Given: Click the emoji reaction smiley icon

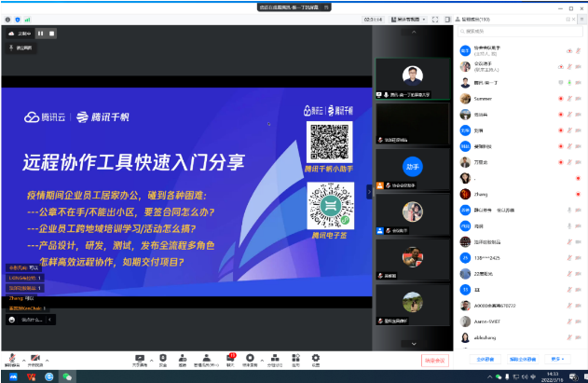Looking at the screenshot, I should point(12,320).
